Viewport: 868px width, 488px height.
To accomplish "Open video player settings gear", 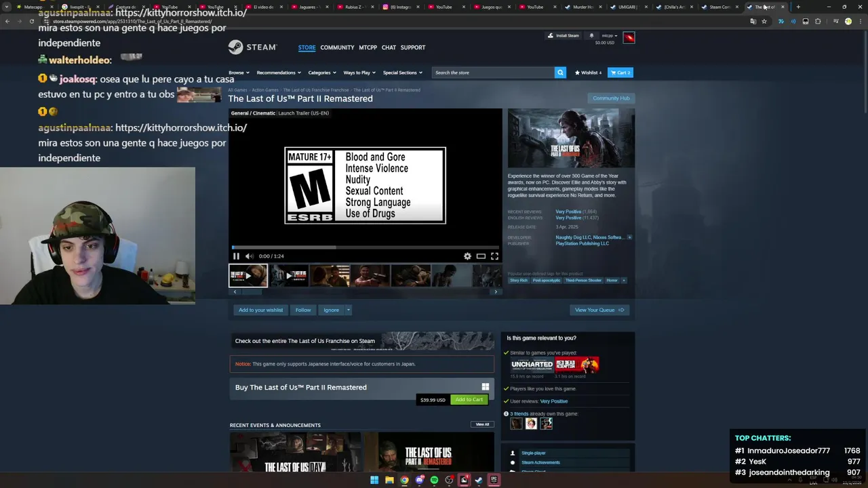I will (467, 256).
